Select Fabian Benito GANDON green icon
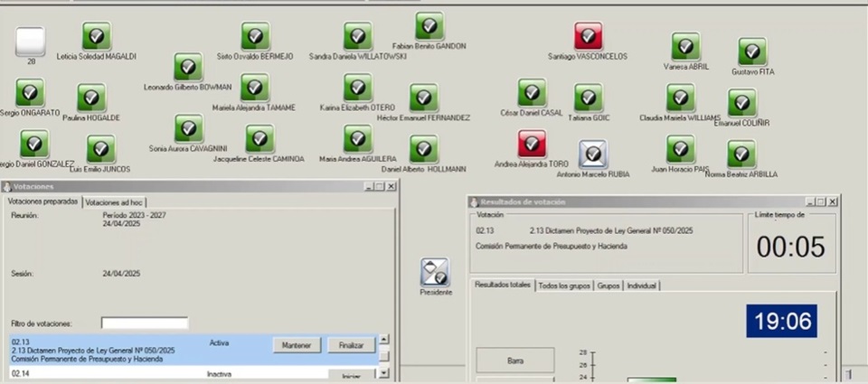 (429, 25)
